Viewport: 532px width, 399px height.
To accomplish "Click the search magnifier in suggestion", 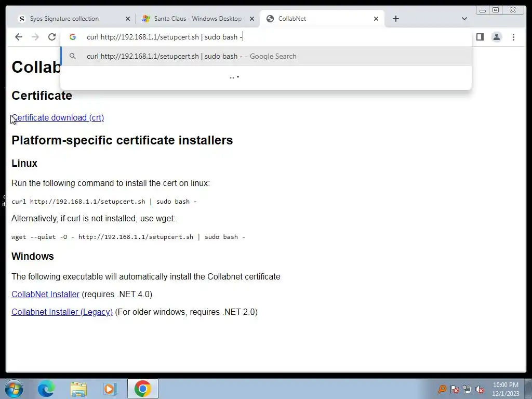I will coord(73,56).
